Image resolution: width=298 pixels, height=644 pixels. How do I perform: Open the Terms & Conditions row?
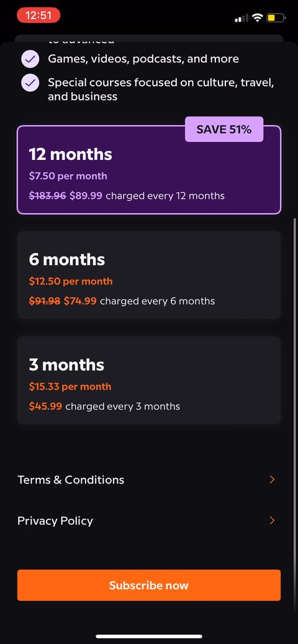pos(149,480)
